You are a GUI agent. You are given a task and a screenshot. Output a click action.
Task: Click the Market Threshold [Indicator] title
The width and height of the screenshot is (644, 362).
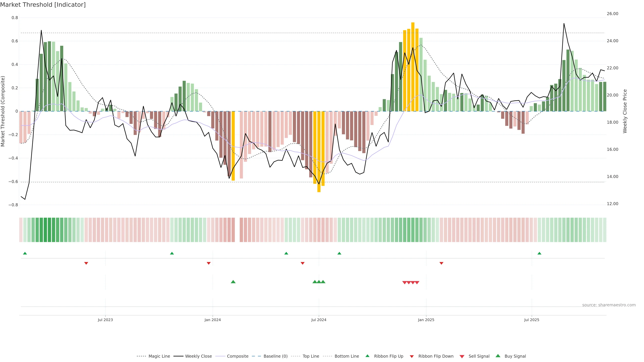(43, 5)
